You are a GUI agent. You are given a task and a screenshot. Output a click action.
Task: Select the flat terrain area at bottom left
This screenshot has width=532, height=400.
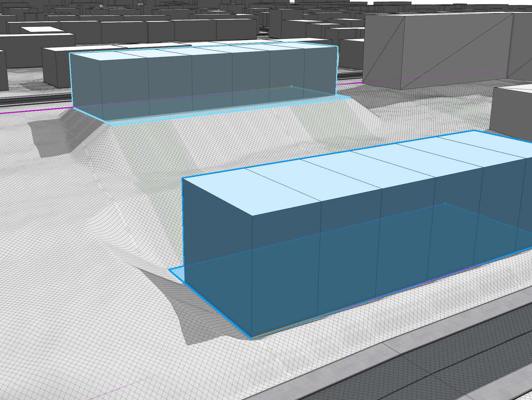click(x=76, y=350)
